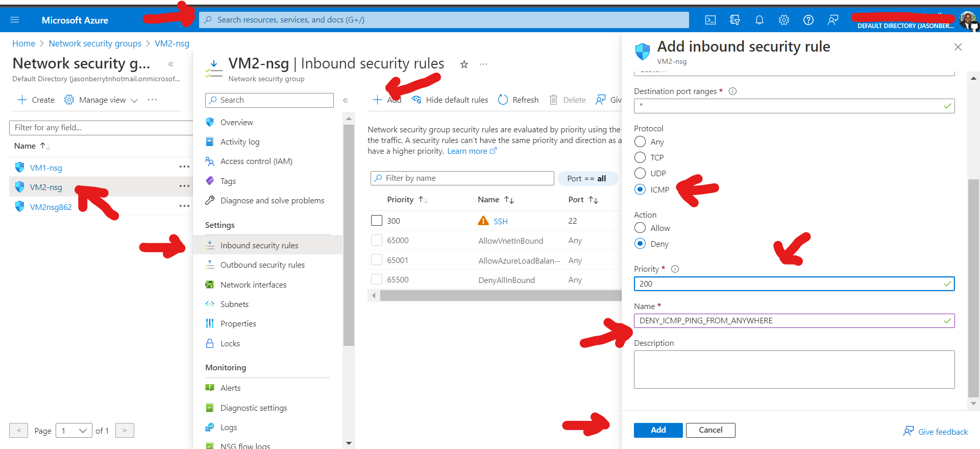The width and height of the screenshot is (980, 449).
Task: Open the Azure portal hamburger menu
Action: click(x=15, y=20)
